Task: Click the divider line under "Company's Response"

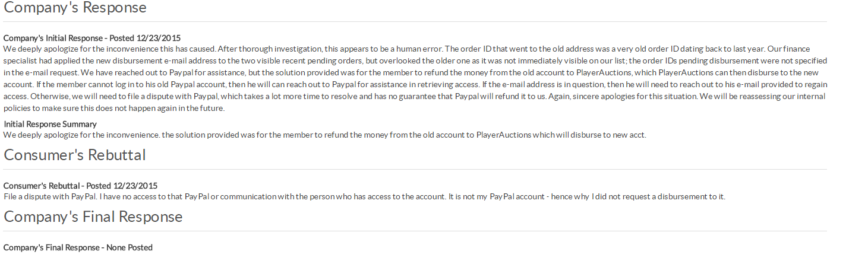Action: point(415,22)
